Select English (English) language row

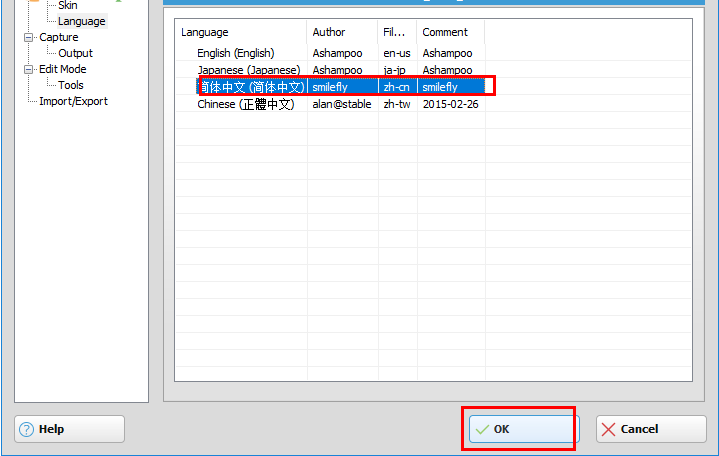(235, 53)
